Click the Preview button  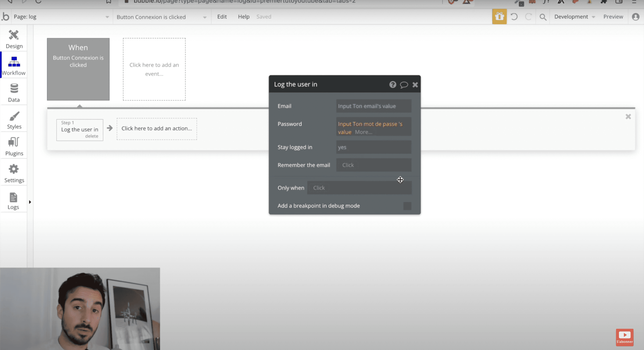point(613,17)
